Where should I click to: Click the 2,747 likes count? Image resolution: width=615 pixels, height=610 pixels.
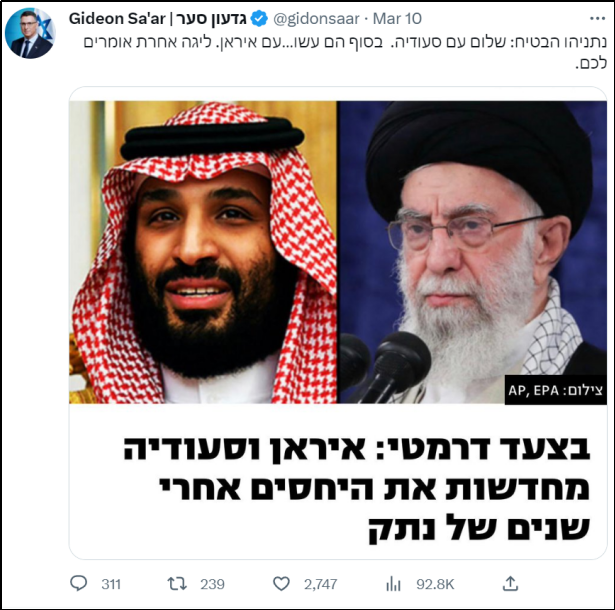click(320, 584)
